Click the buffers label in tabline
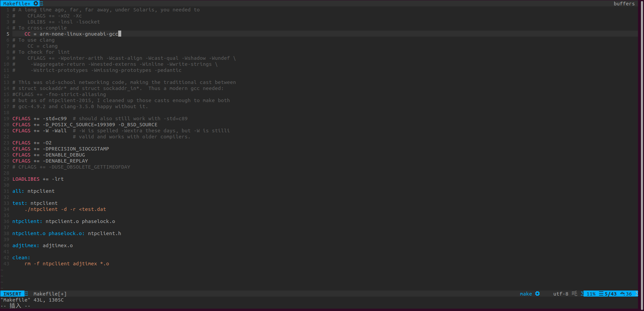 coord(624,3)
